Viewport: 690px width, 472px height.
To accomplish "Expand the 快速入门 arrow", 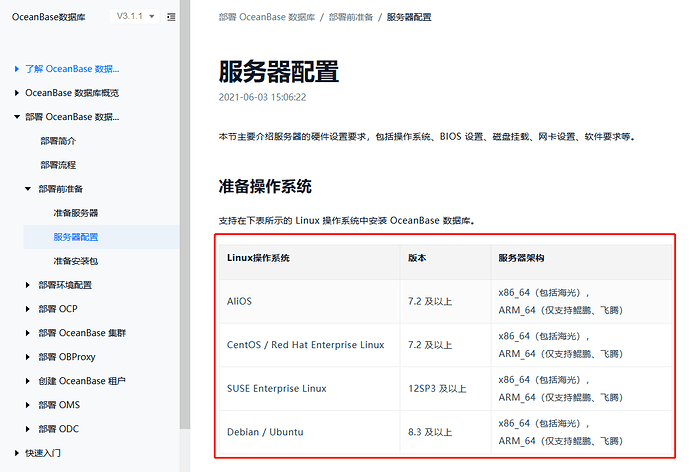I will click(x=17, y=453).
